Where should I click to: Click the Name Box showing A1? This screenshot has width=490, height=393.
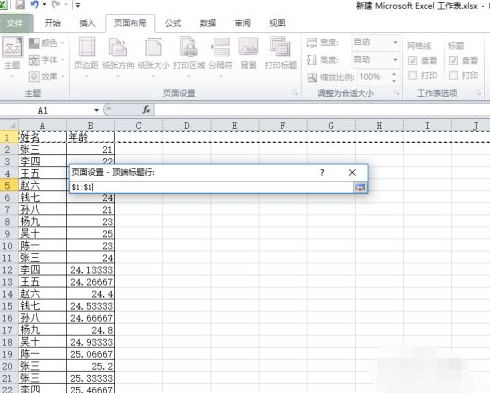point(46,110)
